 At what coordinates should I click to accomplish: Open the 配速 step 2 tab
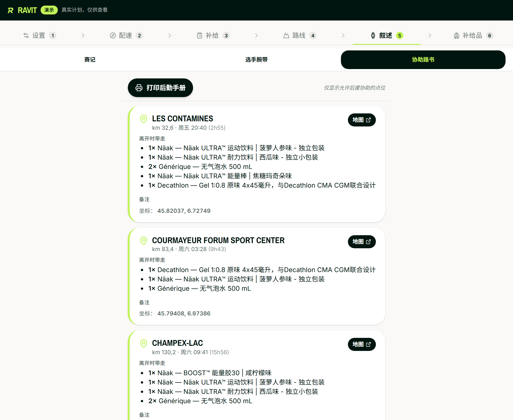pos(126,35)
